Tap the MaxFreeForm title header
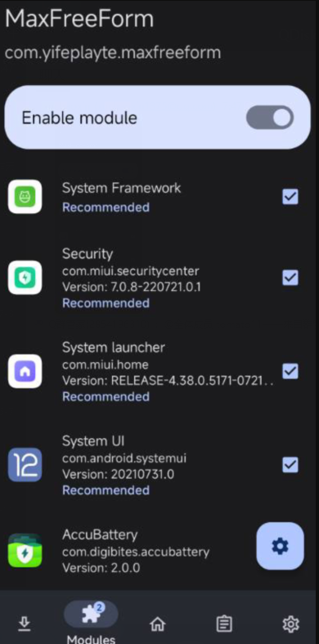This screenshot has width=319, height=644. 79,19
